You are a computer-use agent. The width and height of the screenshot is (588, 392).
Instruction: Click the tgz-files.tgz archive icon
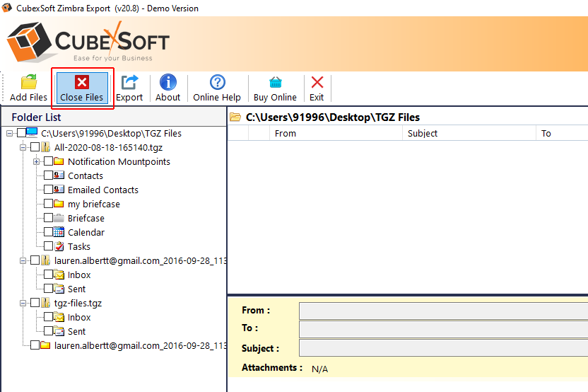[x=46, y=303]
